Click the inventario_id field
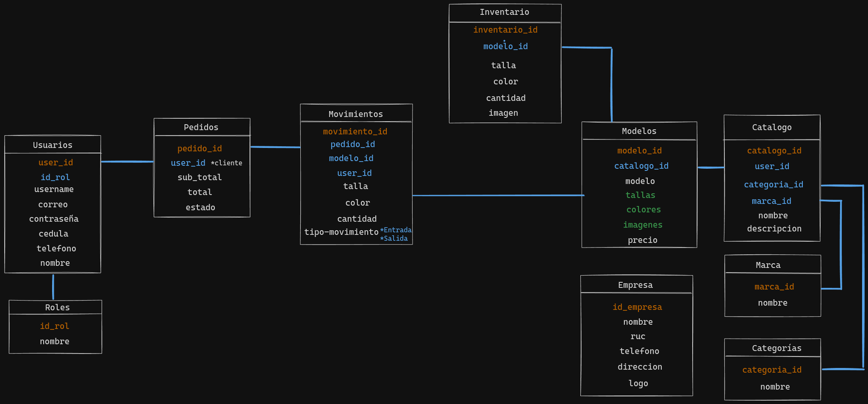The image size is (868, 404). pos(505,30)
